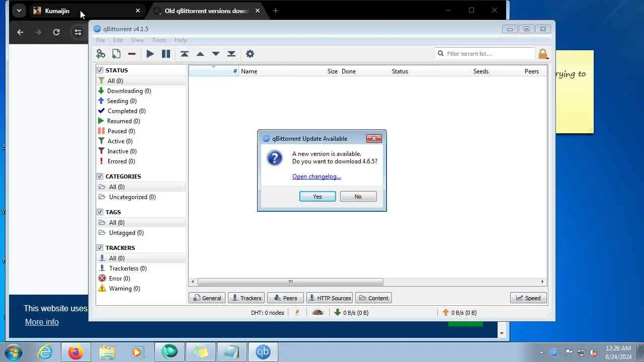The height and width of the screenshot is (362, 644).
Task: Uncheck the TAGS section checkbox
Action: pos(100,212)
